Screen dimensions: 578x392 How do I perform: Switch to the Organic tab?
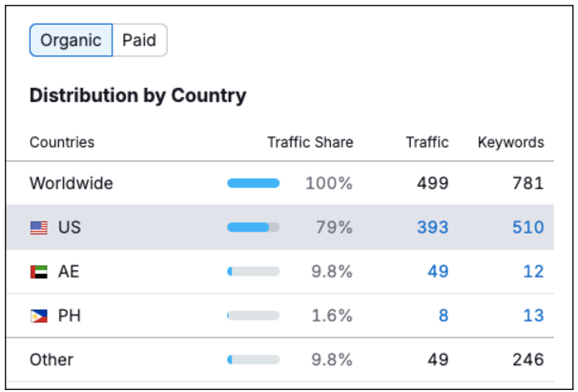[x=71, y=41]
